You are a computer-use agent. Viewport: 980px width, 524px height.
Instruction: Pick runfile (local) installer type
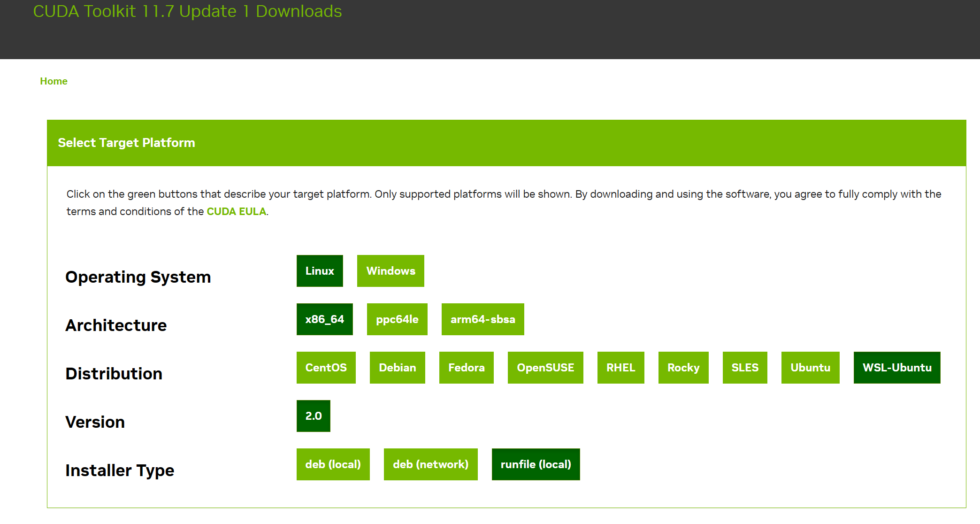coord(536,464)
